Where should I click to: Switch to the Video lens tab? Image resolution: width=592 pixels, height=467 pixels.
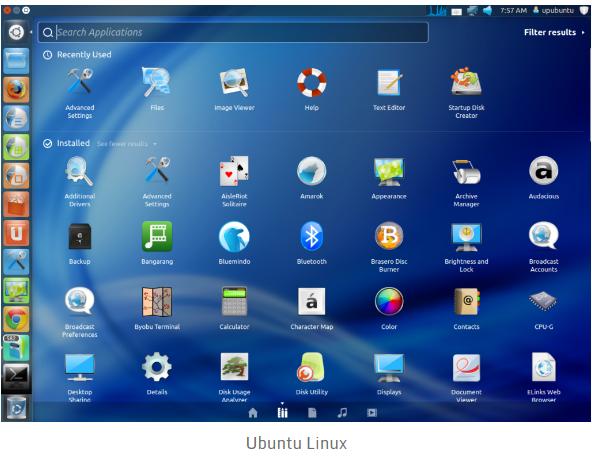372,413
